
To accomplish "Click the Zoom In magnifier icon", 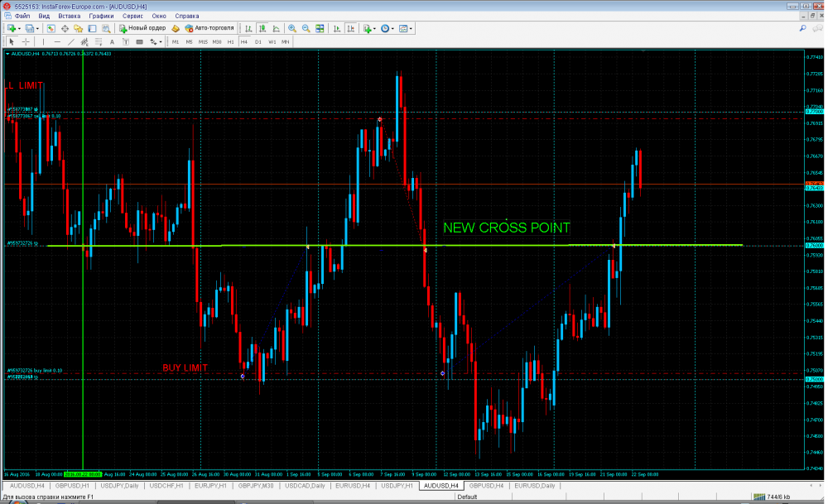I will 292,28.
